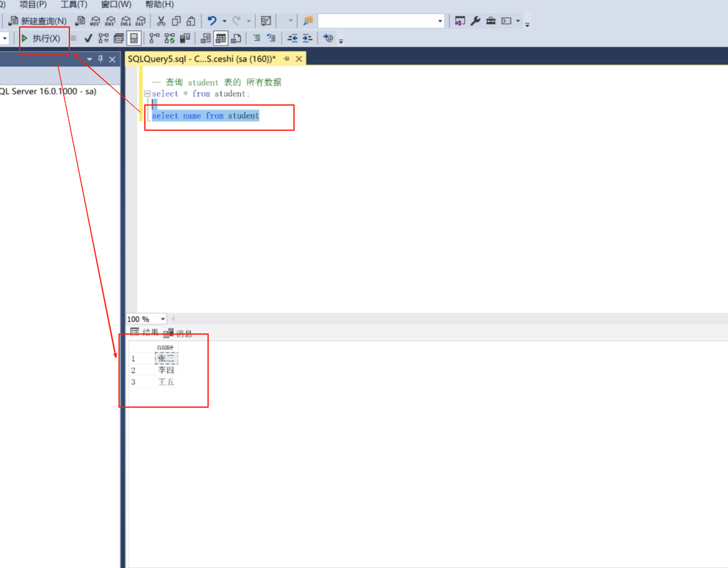Select Results to File mode
Viewport: 728px width, 568px height.
(x=236, y=38)
